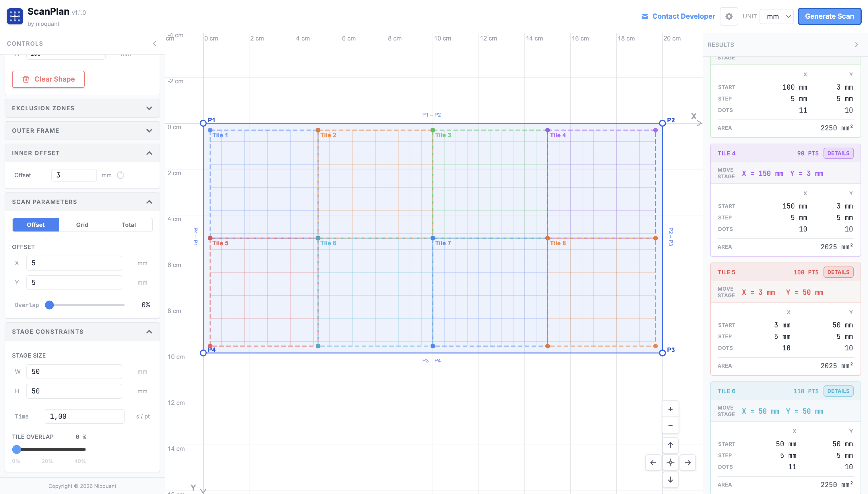This screenshot has width=868, height=494.
Task: Click the P1 – P2 edge label
Action: 431,115
